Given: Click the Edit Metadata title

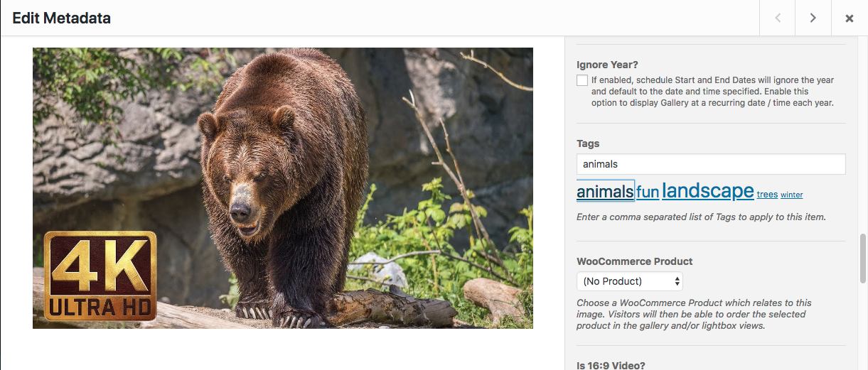Looking at the screenshot, I should [x=61, y=18].
